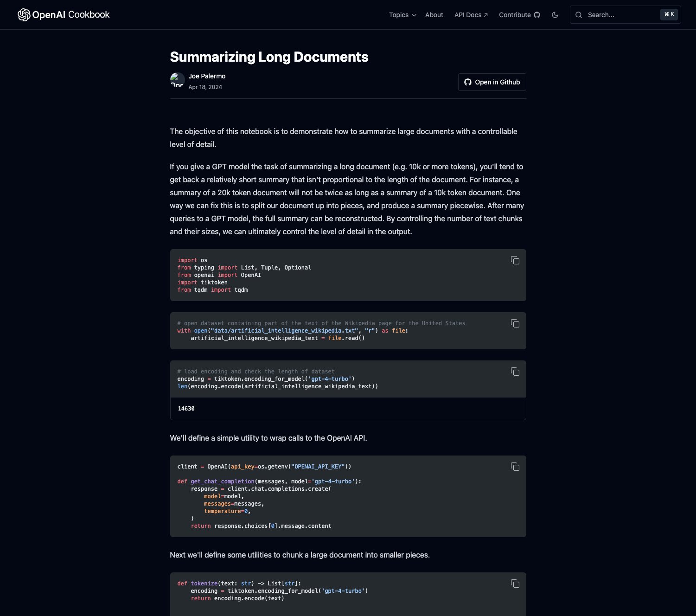Click the 'return response.choices[0].message.content' line
696x616 pixels.
(x=261, y=526)
